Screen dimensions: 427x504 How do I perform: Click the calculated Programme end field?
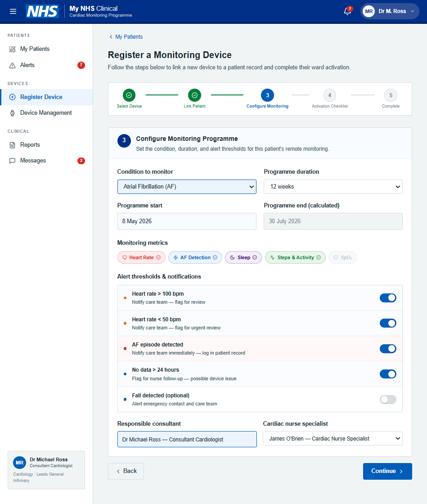333,221
